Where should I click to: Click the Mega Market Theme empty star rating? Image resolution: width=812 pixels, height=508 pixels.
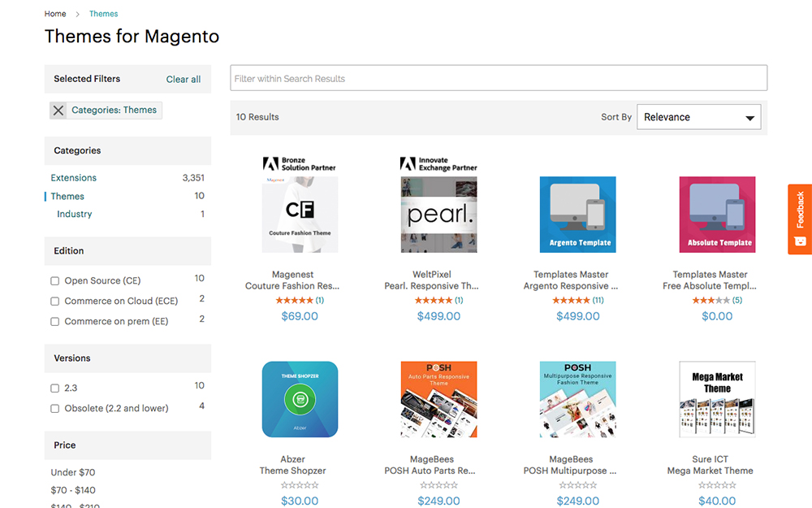(x=717, y=485)
